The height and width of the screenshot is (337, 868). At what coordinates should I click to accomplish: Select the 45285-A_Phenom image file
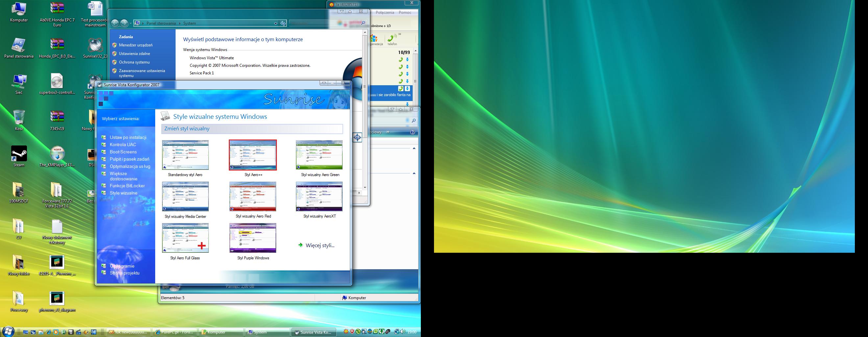(57, 265)
